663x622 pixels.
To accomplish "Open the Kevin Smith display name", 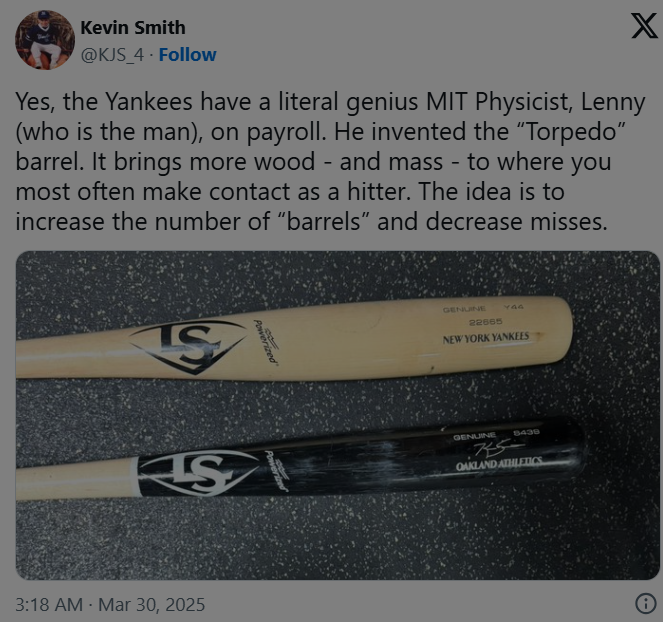I will click(x=133, y=28).
